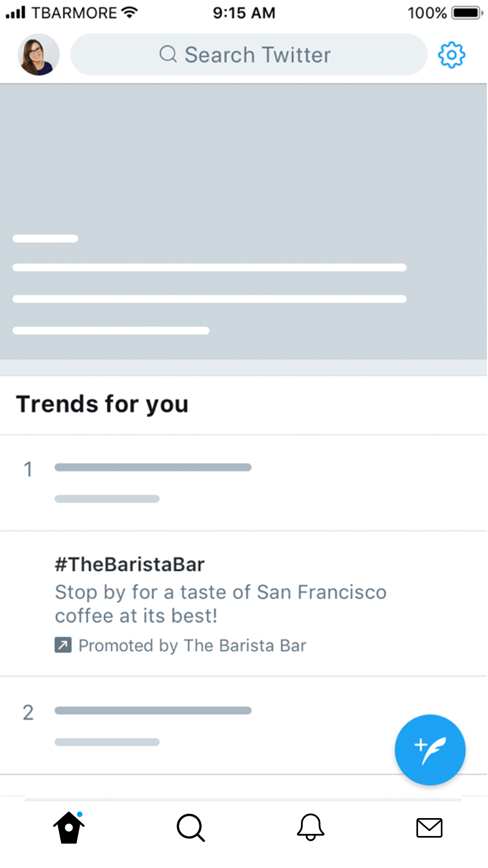The image size is (488, 868).
Task: Open Direct Messages envelope
Action: coord(429,827)
